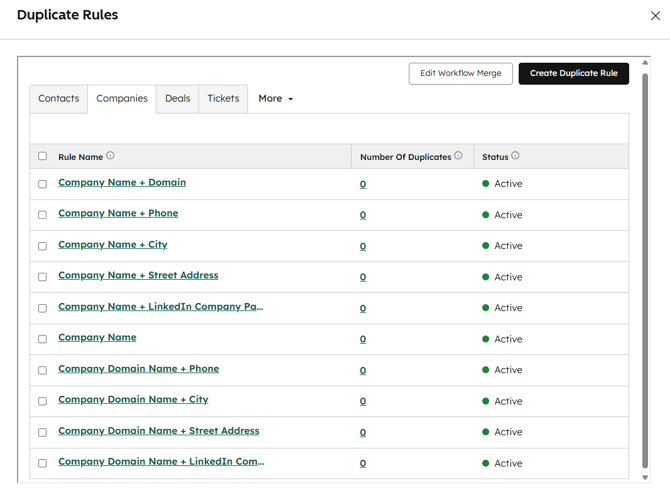Open Company Domain Name + City rule link

[133, 400]
